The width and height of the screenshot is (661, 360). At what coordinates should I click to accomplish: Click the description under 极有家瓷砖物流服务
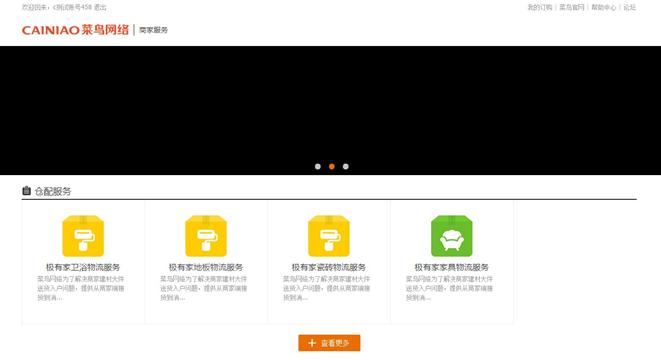tap(326, 288)
